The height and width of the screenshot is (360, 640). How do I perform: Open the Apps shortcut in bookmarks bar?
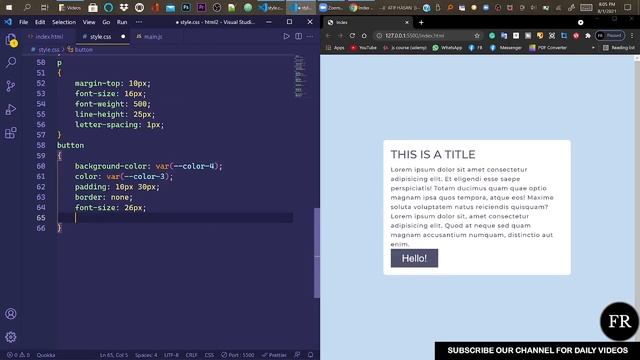point(335,48)
